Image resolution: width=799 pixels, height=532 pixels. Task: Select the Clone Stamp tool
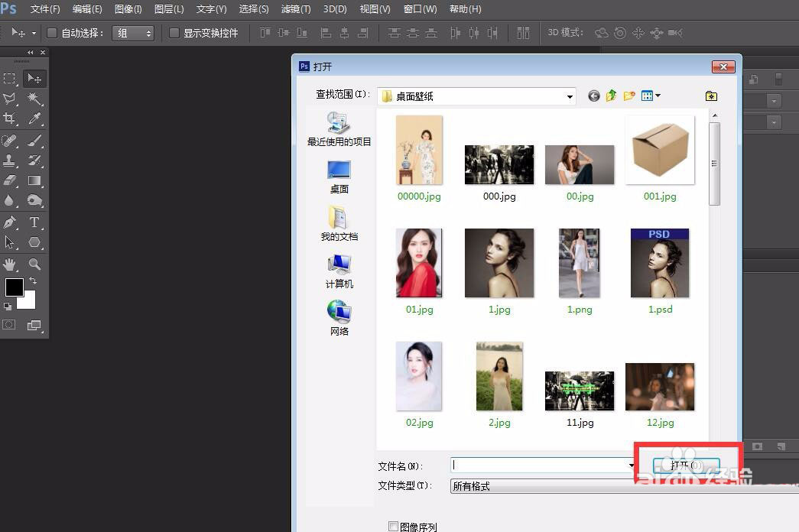[10, 161]
